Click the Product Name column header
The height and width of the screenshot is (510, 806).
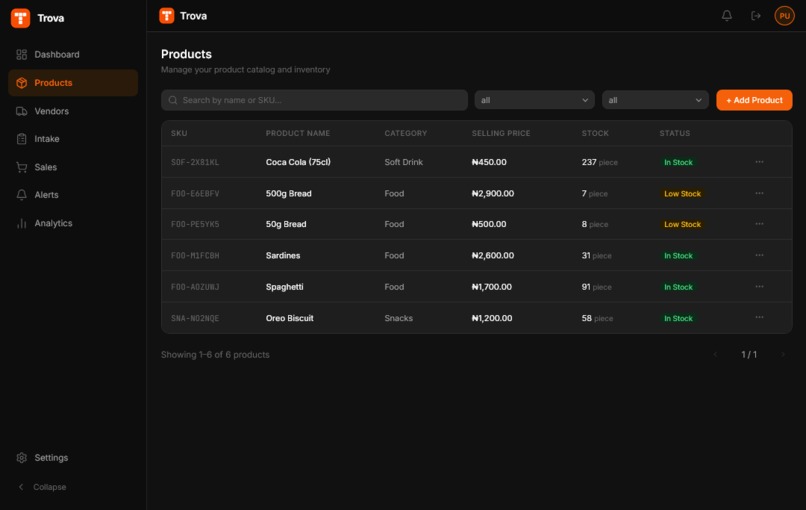point(298,133)
